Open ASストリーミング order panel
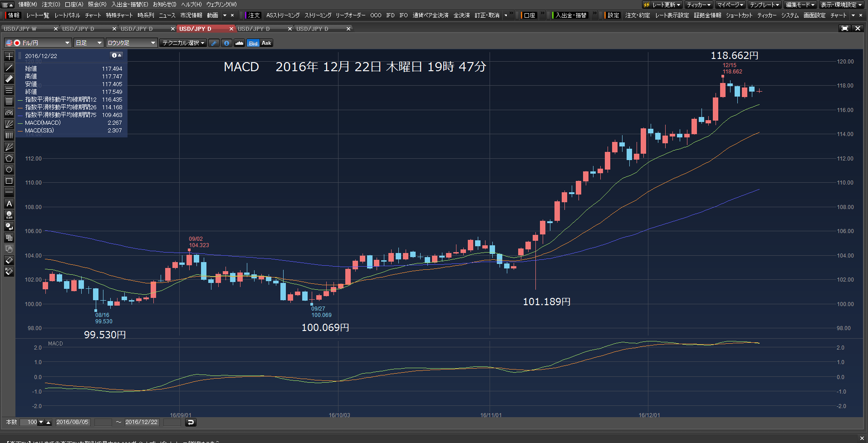868x443 pixels. pyautogui.click(x=283, y=15)
